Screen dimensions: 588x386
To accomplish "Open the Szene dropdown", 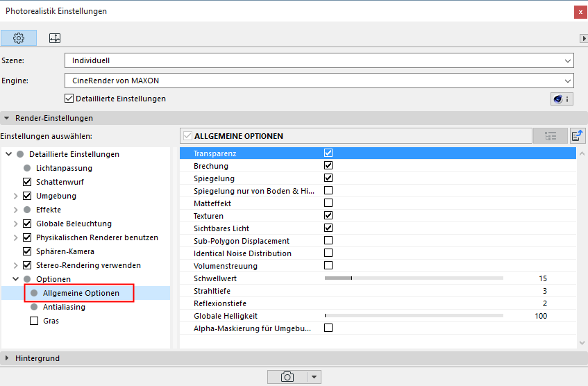I will [319, 60].
